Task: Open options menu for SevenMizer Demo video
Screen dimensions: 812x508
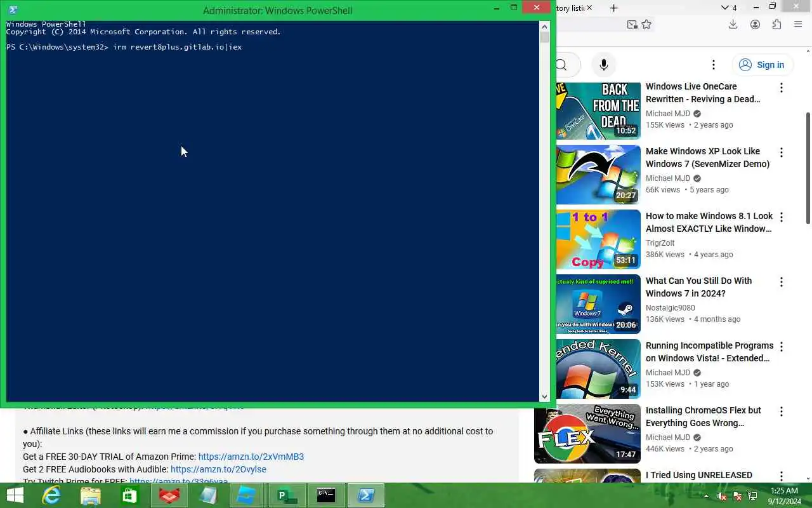Action: (x=782, y=152)
